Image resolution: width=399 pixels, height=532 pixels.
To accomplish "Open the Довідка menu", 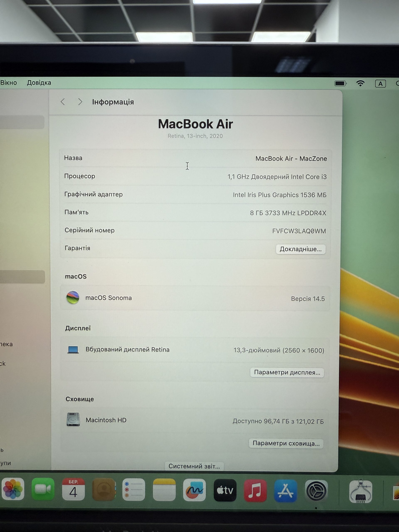I will click(x=39, y=83).
